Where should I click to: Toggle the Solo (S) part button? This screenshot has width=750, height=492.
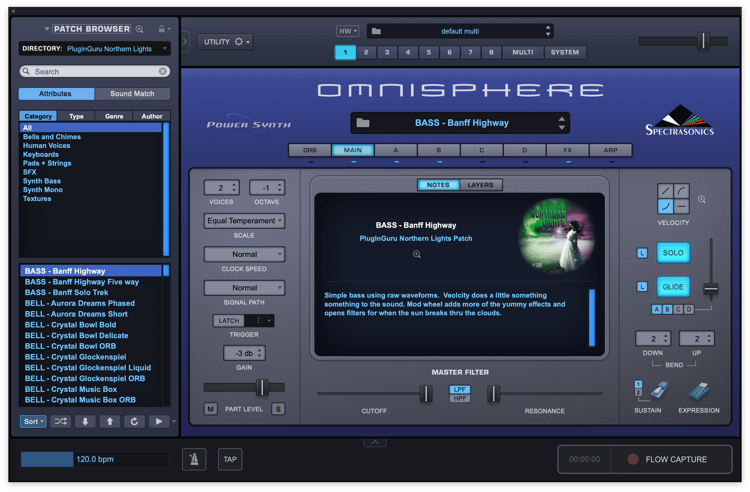(x=278, y=409)
